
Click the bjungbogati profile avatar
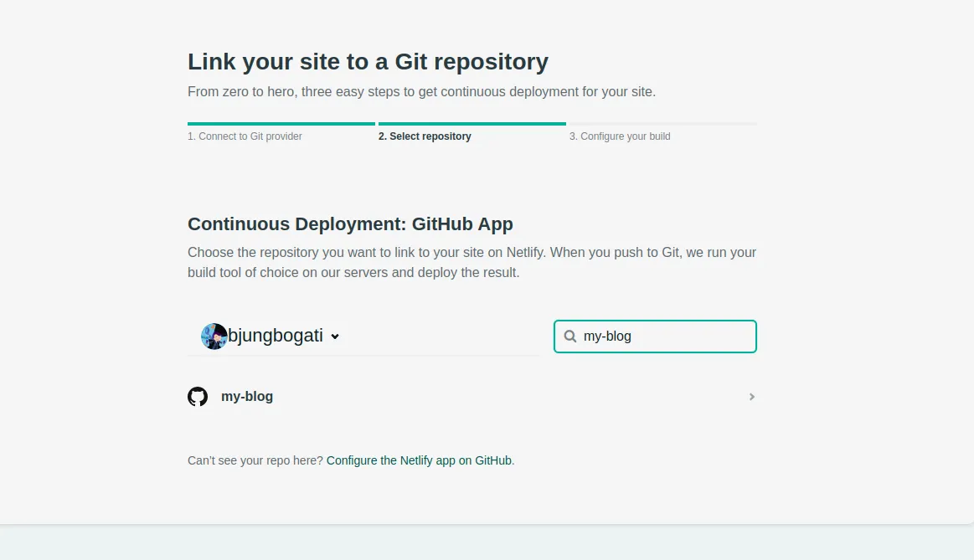pos(214,337)
